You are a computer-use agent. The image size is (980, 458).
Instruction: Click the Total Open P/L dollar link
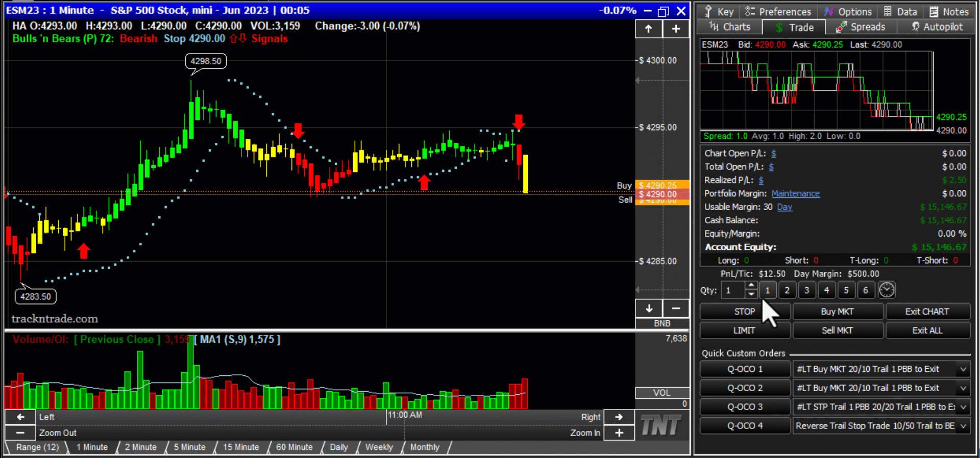771,167
